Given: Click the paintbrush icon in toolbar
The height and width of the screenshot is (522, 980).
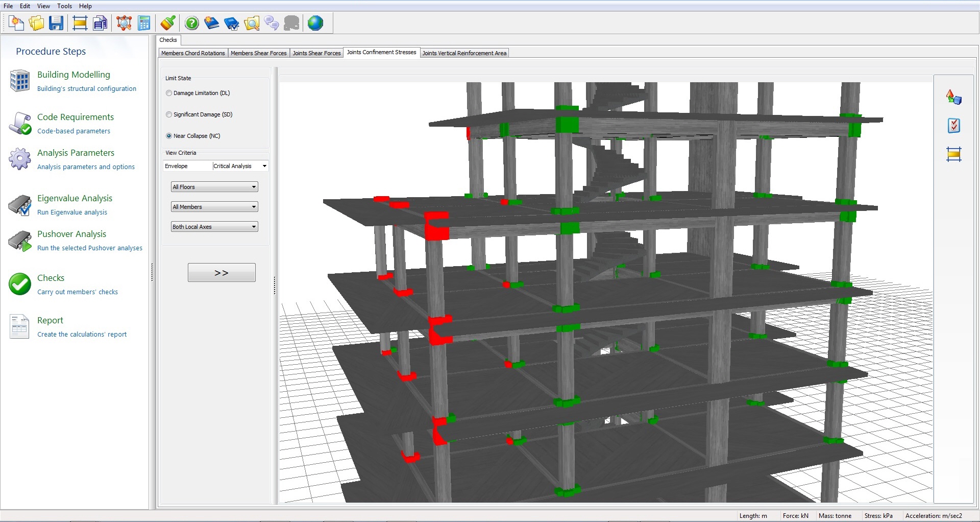Looking at the screenshot, I should pos(168,23).
